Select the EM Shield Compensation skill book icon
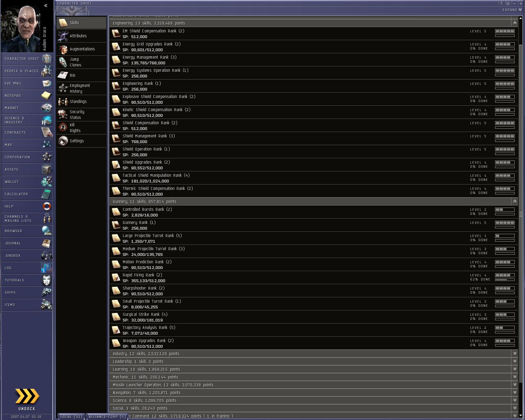Viewport: 525px width, 420px height. 116,34
